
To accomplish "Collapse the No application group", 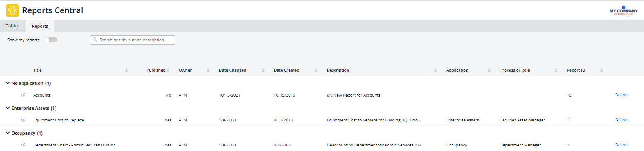I will [7, 83].
